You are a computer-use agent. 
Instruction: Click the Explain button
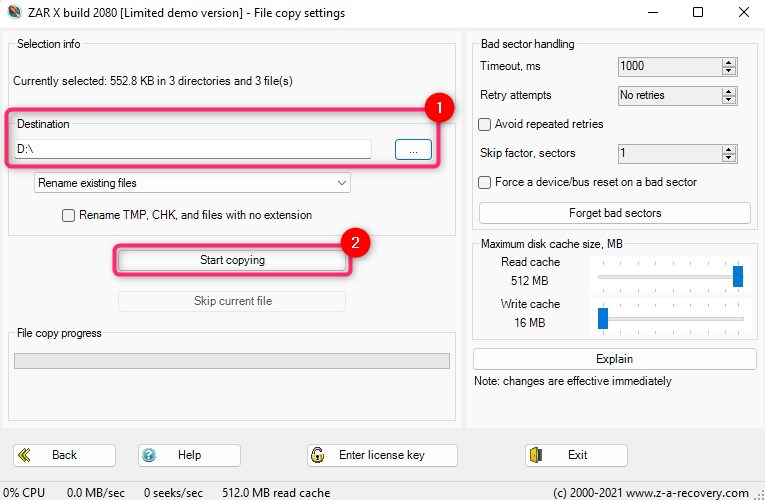pos(614,359)
